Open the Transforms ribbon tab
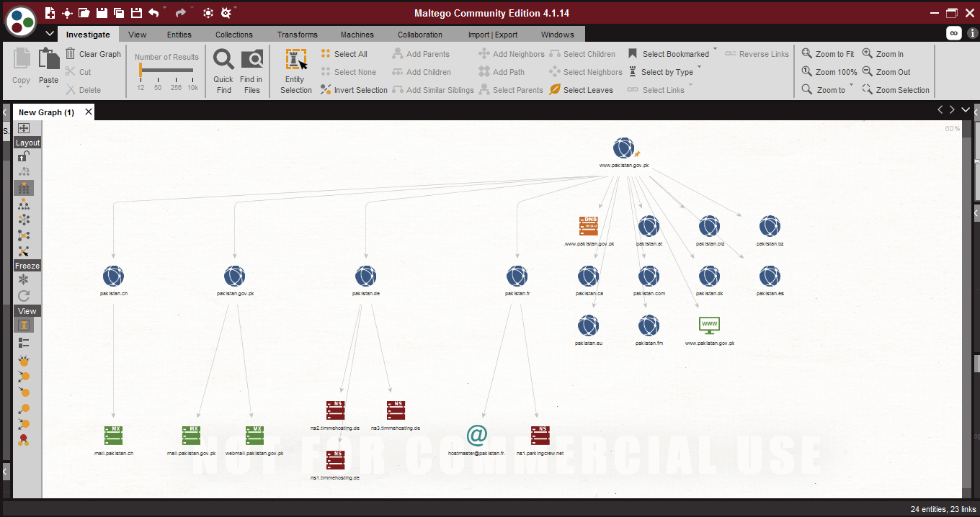Image resolution: width=980 pixels, height=517 pixels. (x=297, y=35)
